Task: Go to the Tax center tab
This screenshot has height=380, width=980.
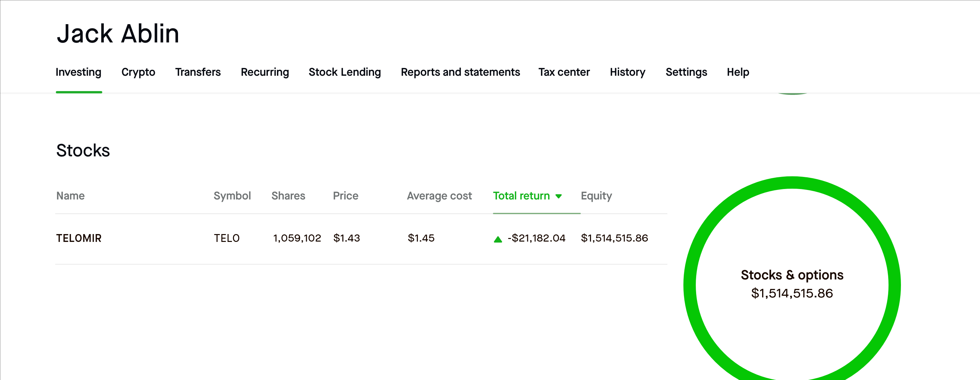Action: click(564, 72)
